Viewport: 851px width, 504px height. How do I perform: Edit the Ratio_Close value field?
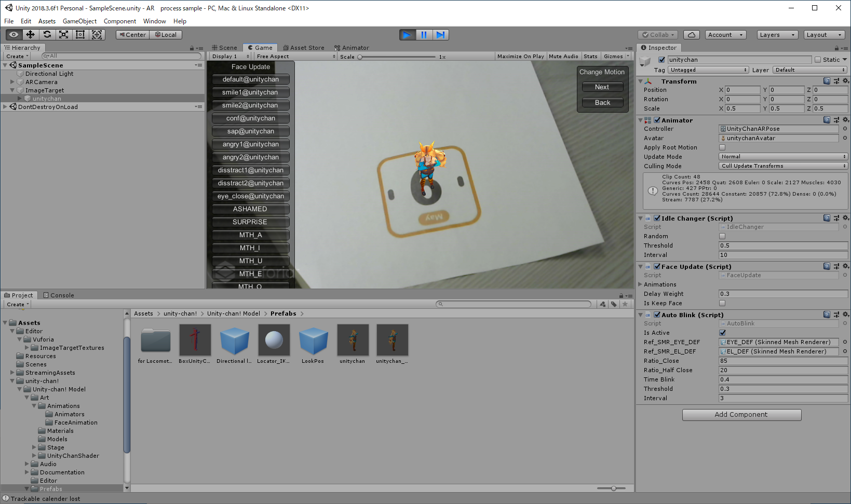click(784, 361)
